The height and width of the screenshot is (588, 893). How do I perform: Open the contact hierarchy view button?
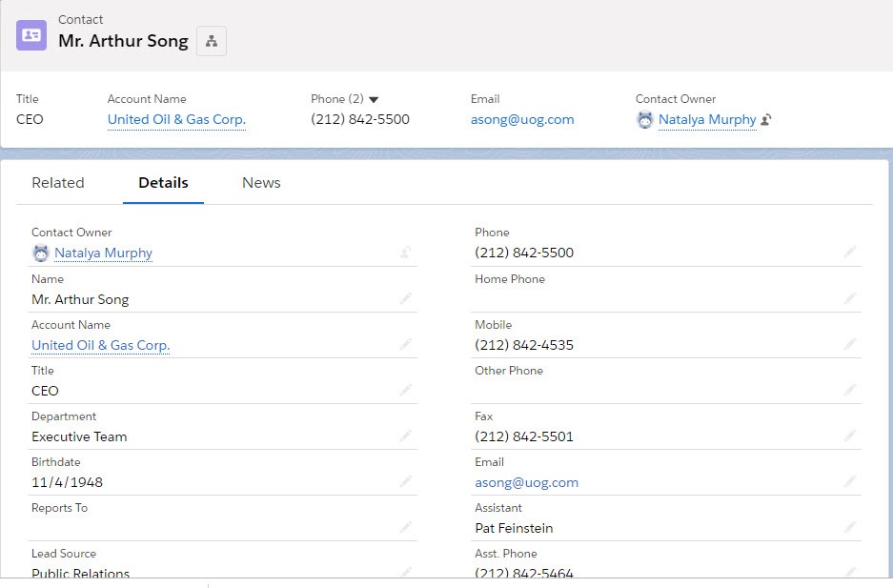click(x=212, y=41)
